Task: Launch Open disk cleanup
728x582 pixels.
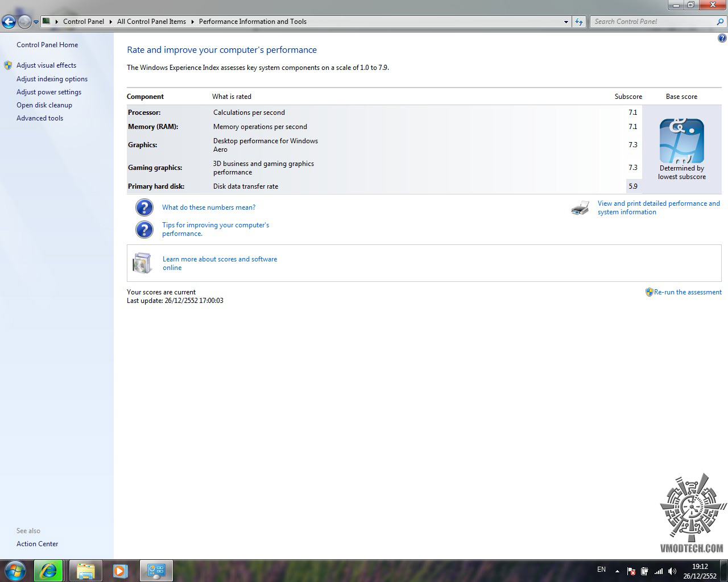Action: (x=44, y=105)
